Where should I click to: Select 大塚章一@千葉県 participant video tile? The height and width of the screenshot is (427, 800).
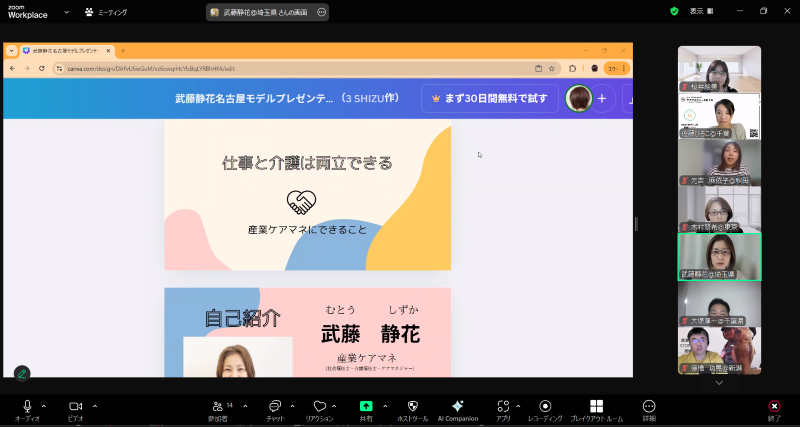(719, 304)
